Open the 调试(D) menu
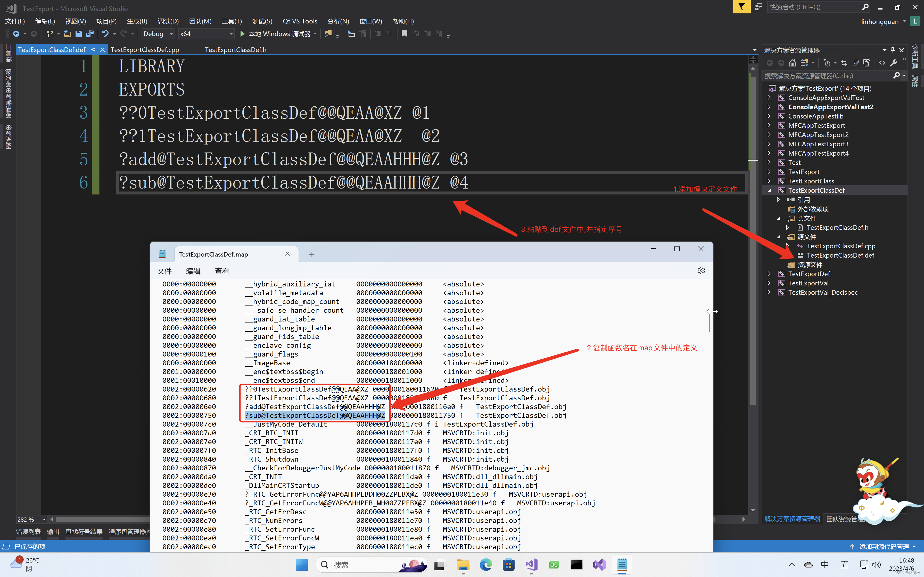The image size is (924, 577). click(168, 21)
